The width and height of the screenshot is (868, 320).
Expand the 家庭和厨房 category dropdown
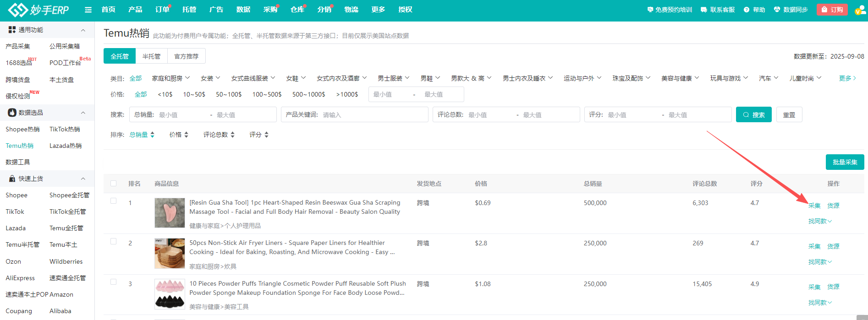coord(171,78)
